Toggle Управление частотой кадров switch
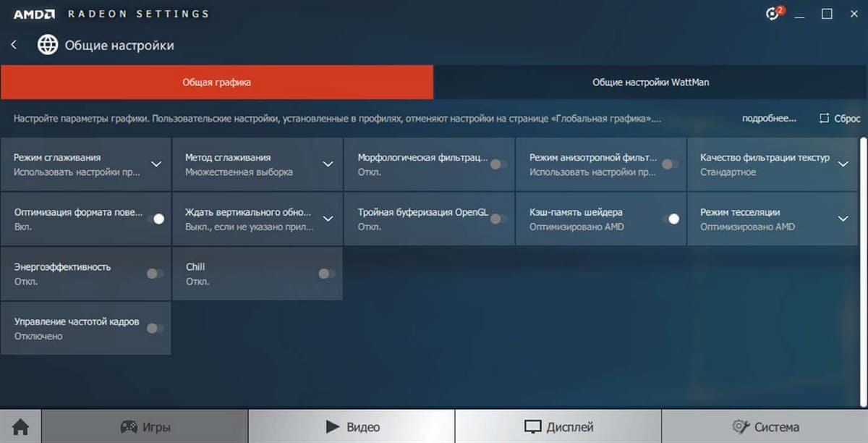This screenshot has width=868, height=443. 155,328
